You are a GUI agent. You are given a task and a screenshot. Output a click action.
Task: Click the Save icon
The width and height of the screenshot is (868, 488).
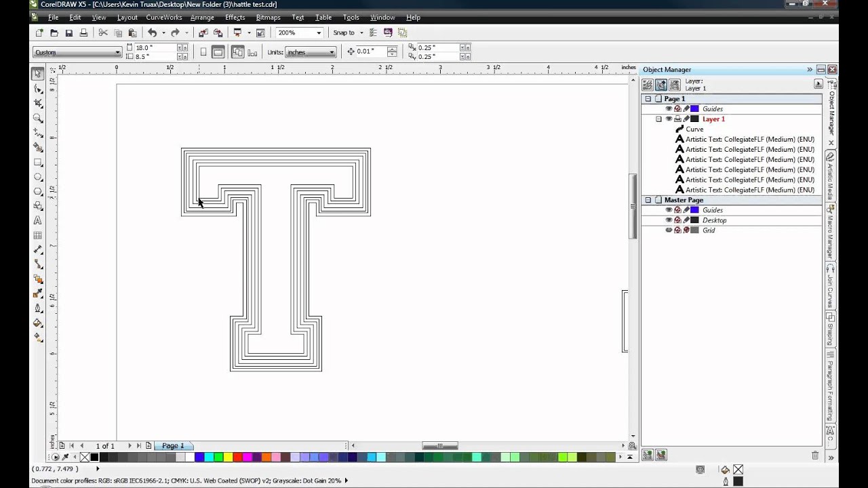[69, 33]
